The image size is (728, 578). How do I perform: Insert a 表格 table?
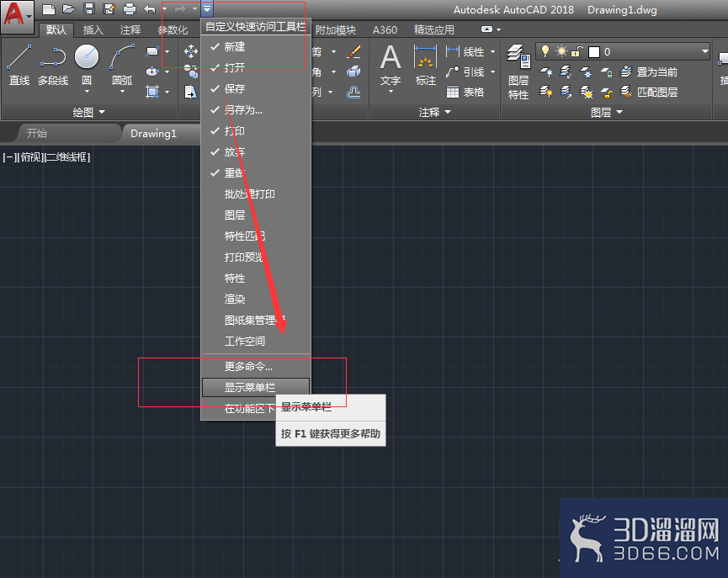pos(465,92)
